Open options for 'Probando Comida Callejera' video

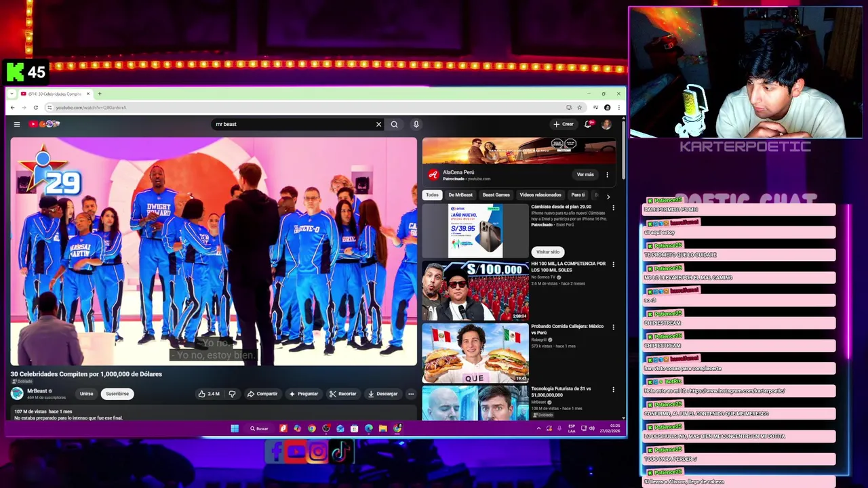click(x=613, y=327)
